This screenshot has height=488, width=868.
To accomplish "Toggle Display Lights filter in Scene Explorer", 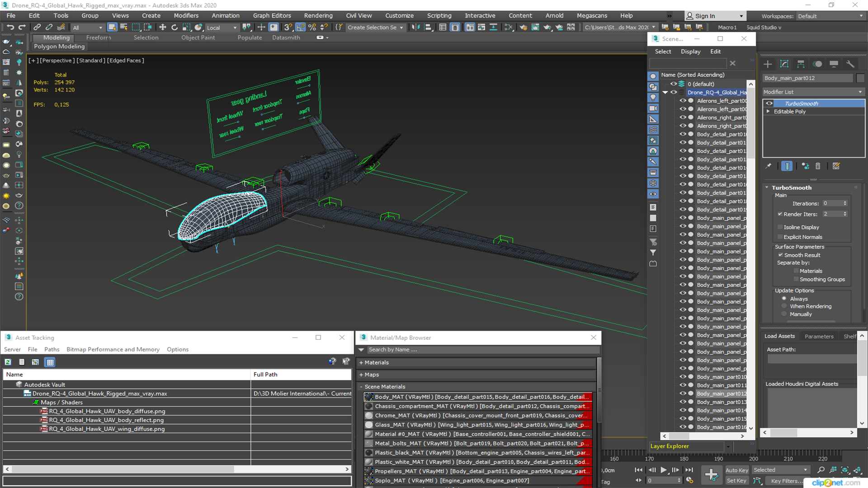I will tap(653, 98).
